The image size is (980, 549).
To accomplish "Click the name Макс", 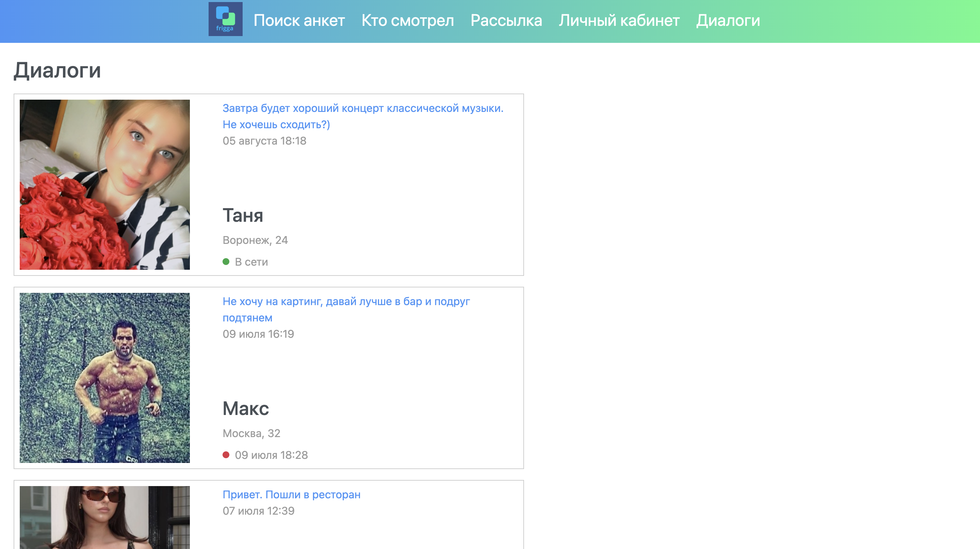I will coord(246,409).
